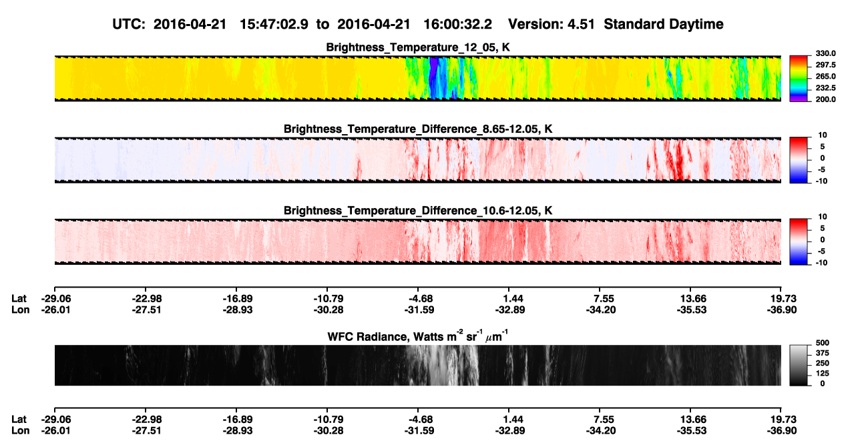The height and width of the screenshot is (445, 868).
Task: Click longitude -32.89 below the WFC Radiance strip
Action: 509,430
